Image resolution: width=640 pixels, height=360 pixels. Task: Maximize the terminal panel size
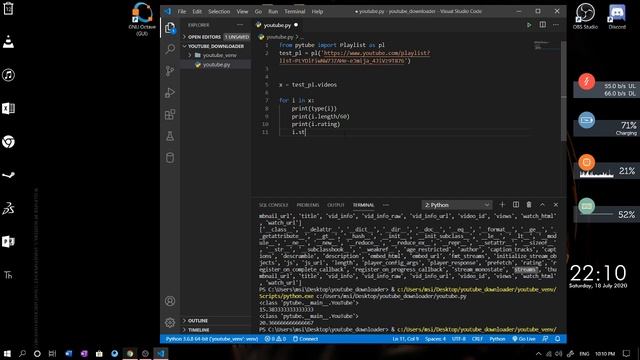[x=542, y=204]
